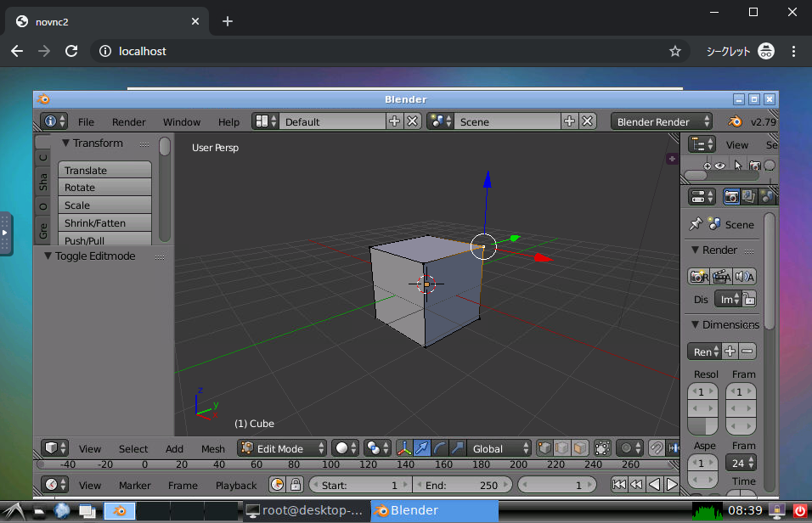Select the Render Layers properties tab icon
Viewport: 812px width, 523px height.
click(749, 196)
